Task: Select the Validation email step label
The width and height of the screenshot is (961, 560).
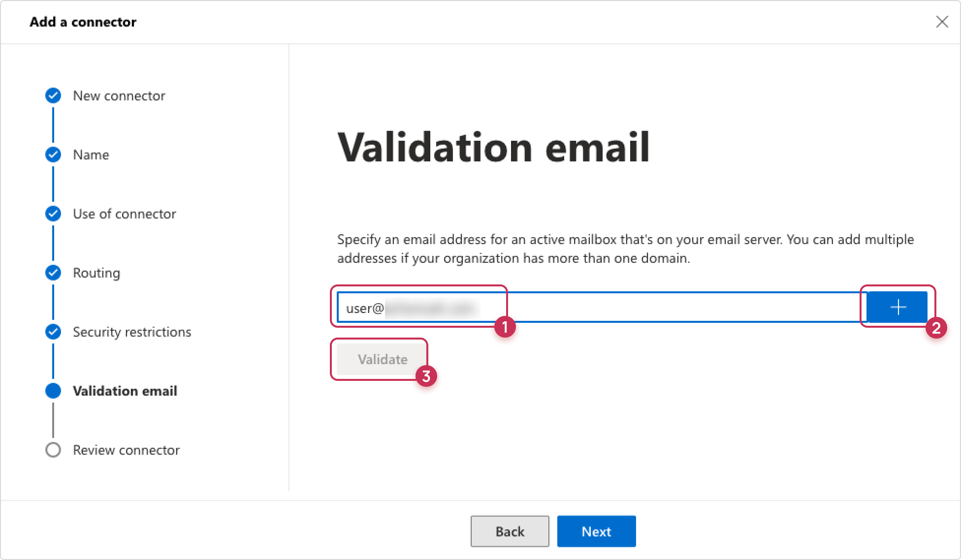Action: point(125,391)
